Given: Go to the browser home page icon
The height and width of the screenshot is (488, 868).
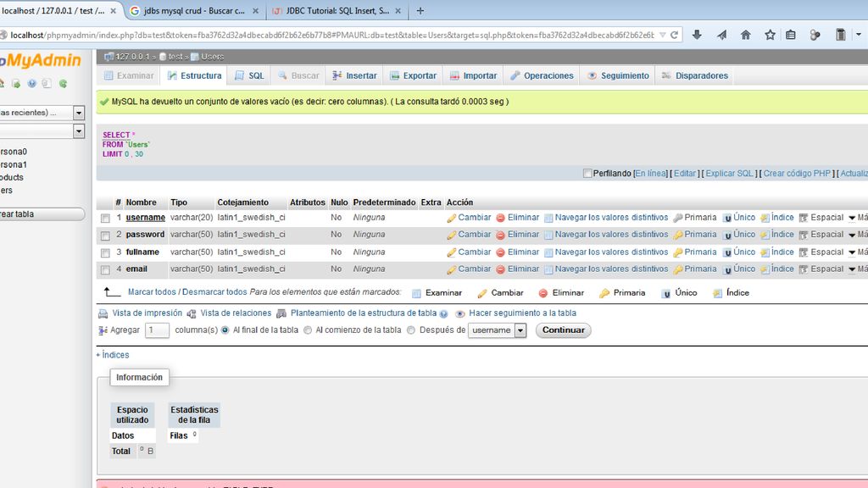Looking at the screenshot, I should click(746, 35).
